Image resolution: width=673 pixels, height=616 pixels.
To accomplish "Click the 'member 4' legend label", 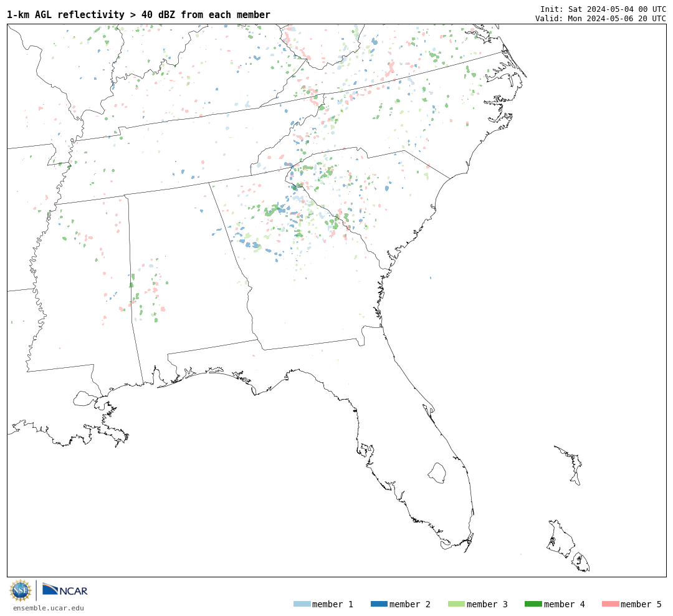I will click(564, 604).
